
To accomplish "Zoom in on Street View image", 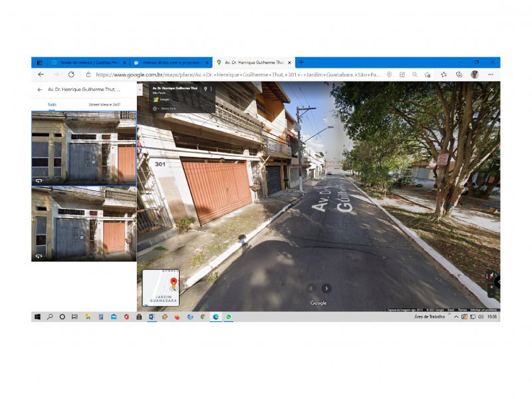I will point(491,287).
